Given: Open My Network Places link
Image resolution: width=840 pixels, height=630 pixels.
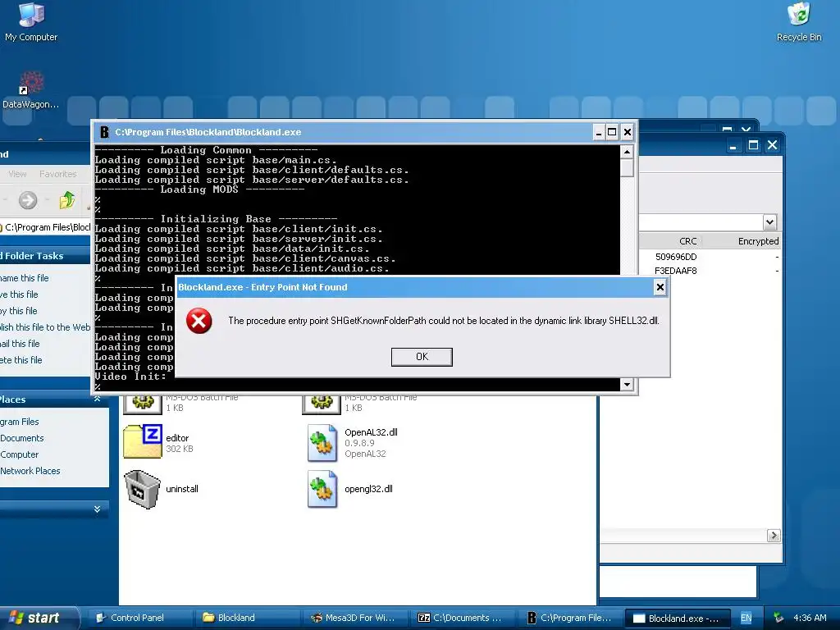Looking at the screenshot, I should click(30, 471).
